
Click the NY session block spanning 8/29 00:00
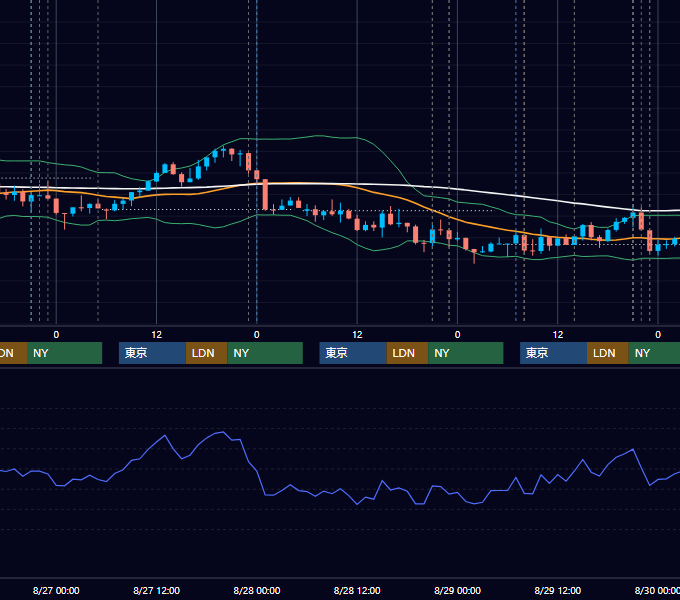coord(466,353)
